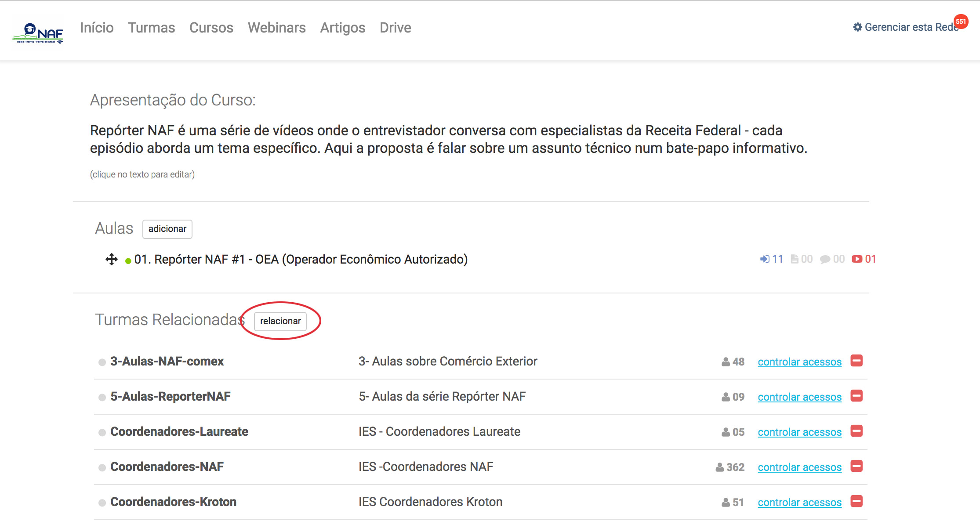Click the course presentation text to edit
The width and height of the screenshot is (980, 521).
click(x=448, y=139)
